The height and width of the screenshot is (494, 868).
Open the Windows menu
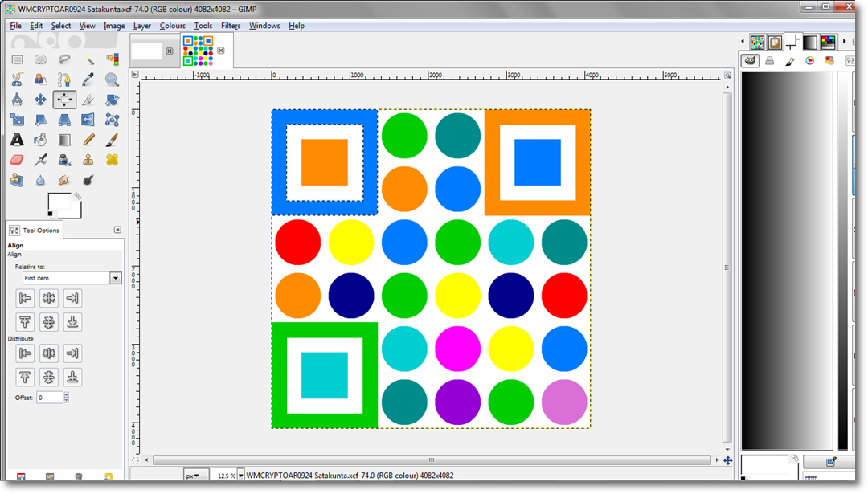[x=264, y=26]
